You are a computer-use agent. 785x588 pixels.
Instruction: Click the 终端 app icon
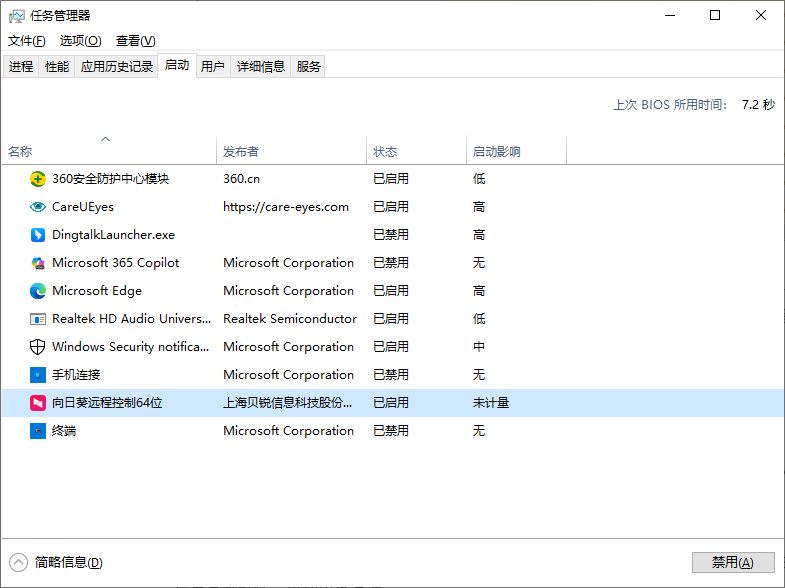[x=38, y=431]
